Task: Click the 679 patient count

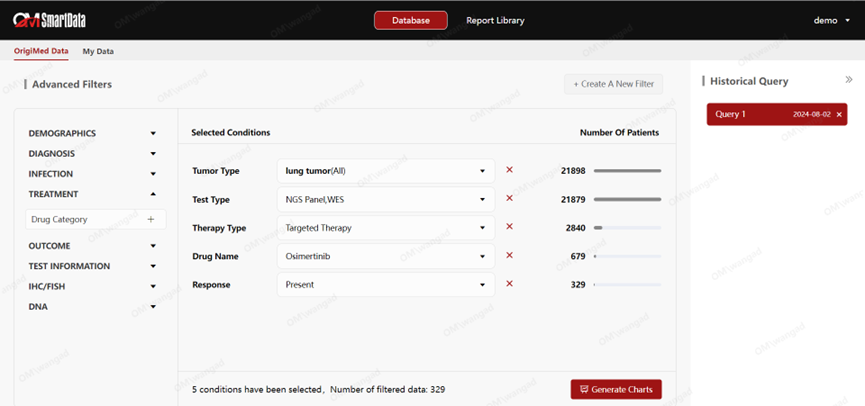Action: 578,257
